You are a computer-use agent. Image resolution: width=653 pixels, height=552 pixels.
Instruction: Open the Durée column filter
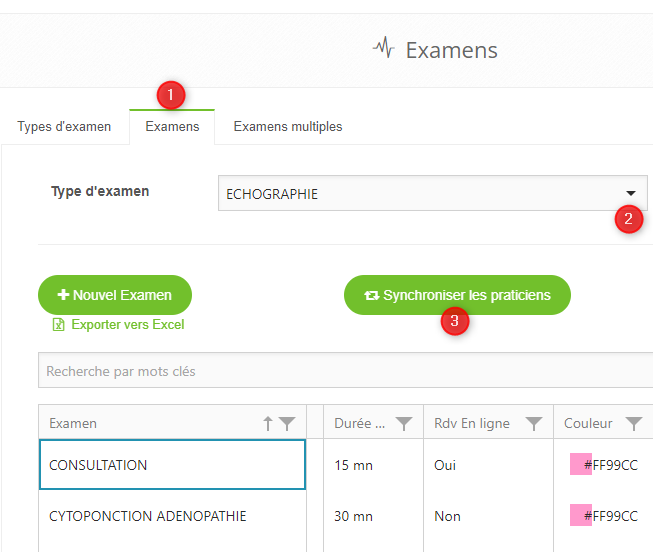(404, 424)
